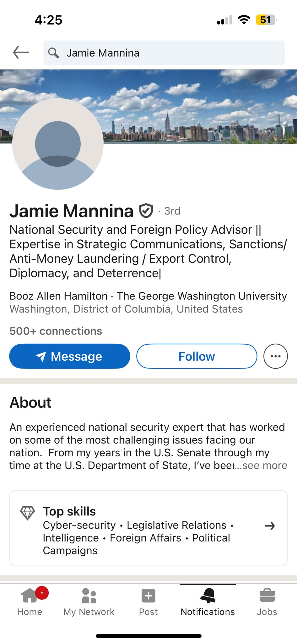Viewport: 297px width, 644px height.
Task: View the 500+ connections link
Action: pos(56,331)
